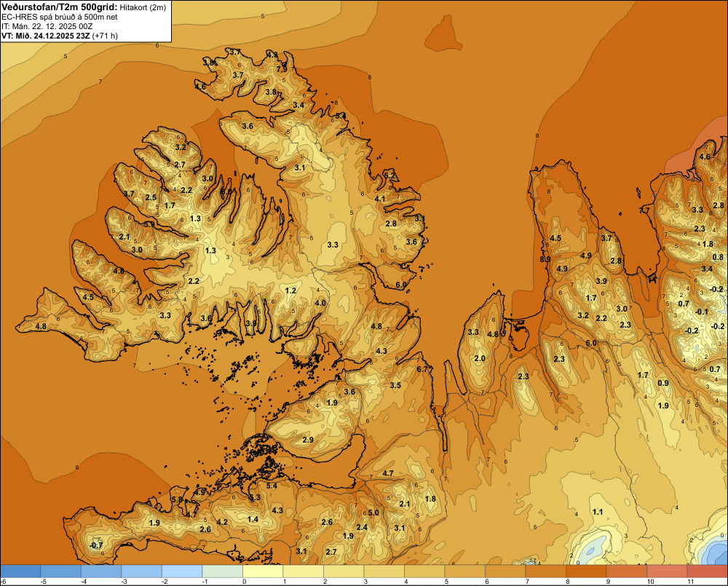Click the title 'Veðurstofan/T2m 500grid'
Viewport: 728px width, 586px height.
coord(60,7)
